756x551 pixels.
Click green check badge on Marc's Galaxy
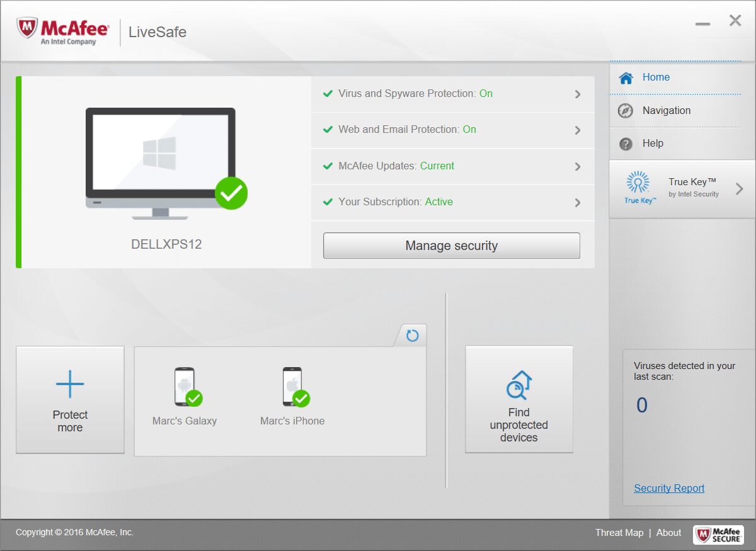pyautogui.click(x=194, y=399)
